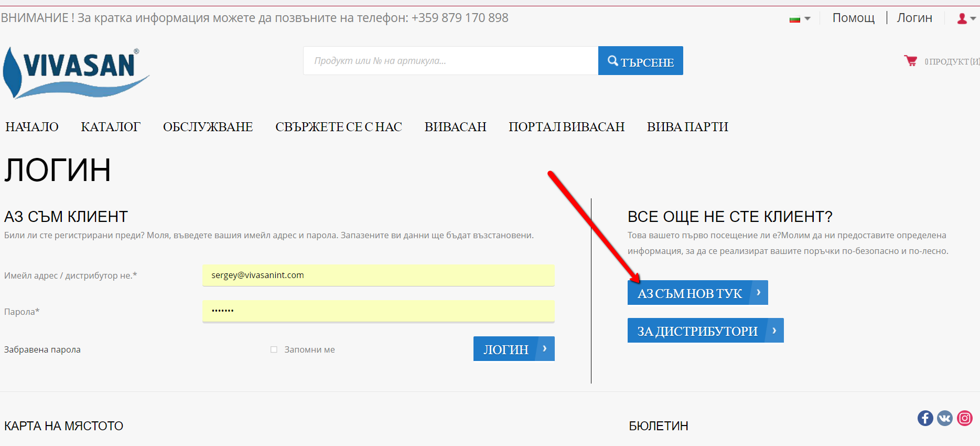
Task: Click the ТЪРСЕНЕ search button
Action: pos(641,61)
